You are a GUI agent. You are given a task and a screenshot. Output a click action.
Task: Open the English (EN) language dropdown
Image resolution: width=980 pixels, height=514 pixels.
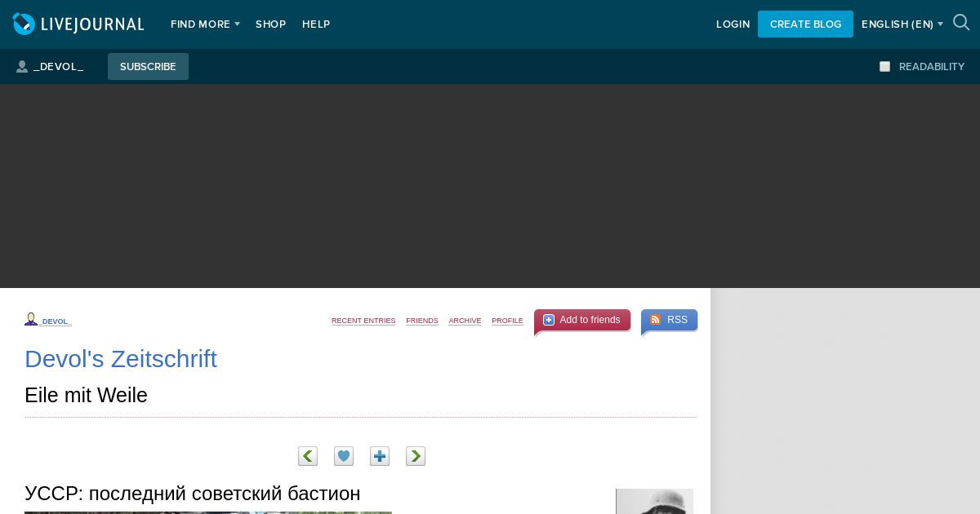[902, 24]
